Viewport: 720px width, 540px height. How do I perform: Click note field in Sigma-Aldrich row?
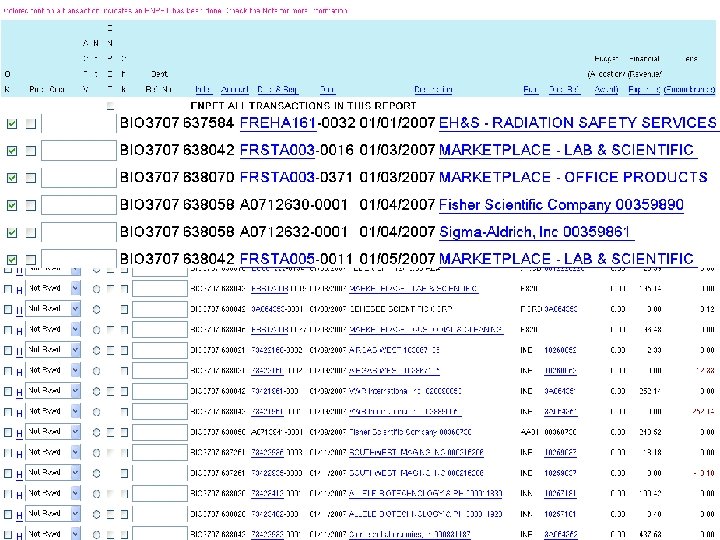pyautogui.click(x=79, y=232)
